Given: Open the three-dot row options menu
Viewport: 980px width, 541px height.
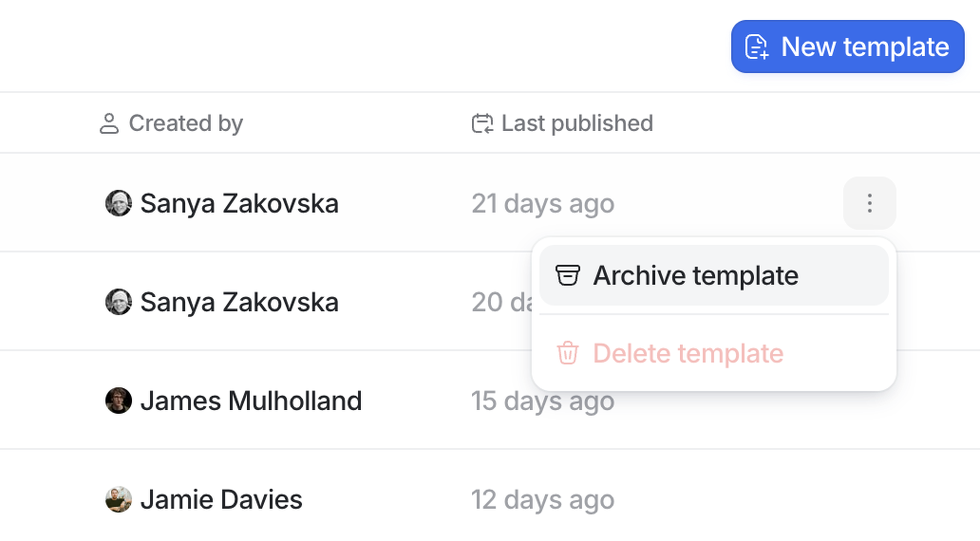Looking at the screenshot, I should (x=869, y=203).
